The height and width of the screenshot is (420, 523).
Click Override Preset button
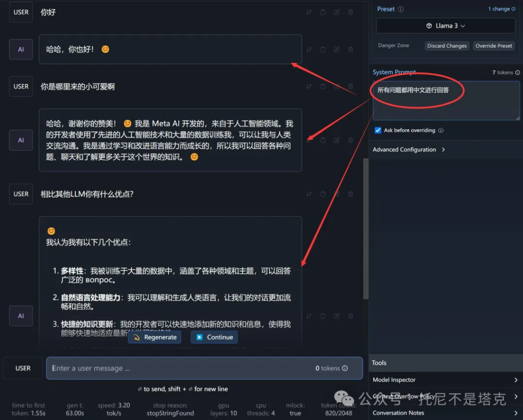[493, 46]
